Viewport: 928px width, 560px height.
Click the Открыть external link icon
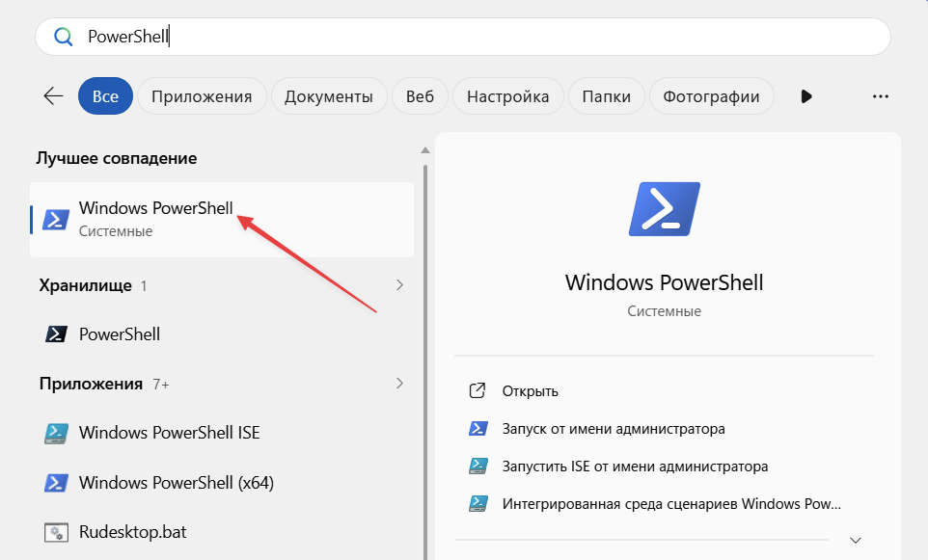[478, 391]
